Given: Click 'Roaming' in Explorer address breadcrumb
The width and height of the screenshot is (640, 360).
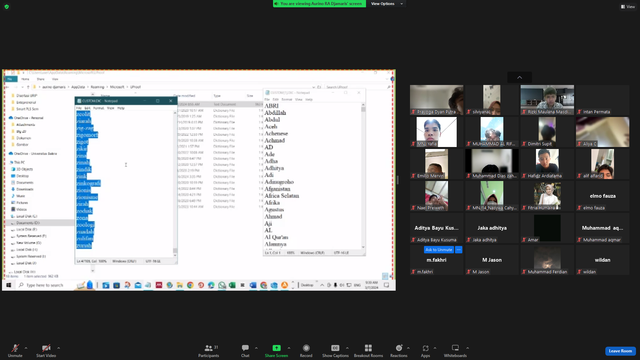Looking at the screenshot, I should [x=98, y=87].
